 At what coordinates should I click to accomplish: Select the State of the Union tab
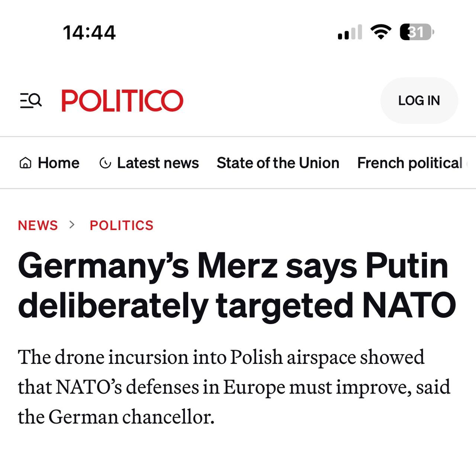[x=278, y=163]
